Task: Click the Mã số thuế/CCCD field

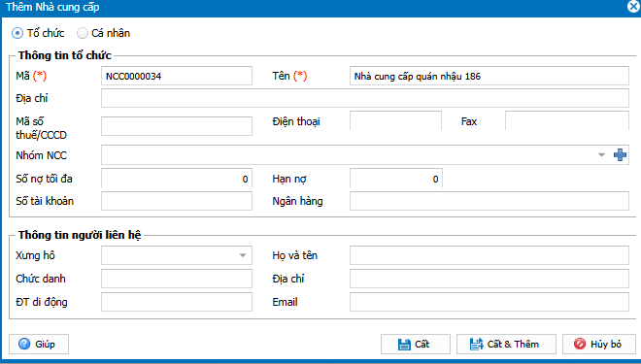Action: click(177, 126)
